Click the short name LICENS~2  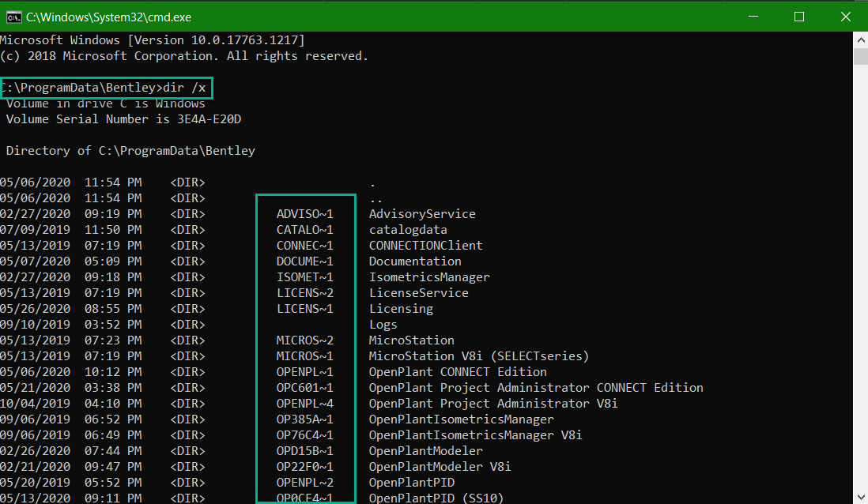pos(305,292)
